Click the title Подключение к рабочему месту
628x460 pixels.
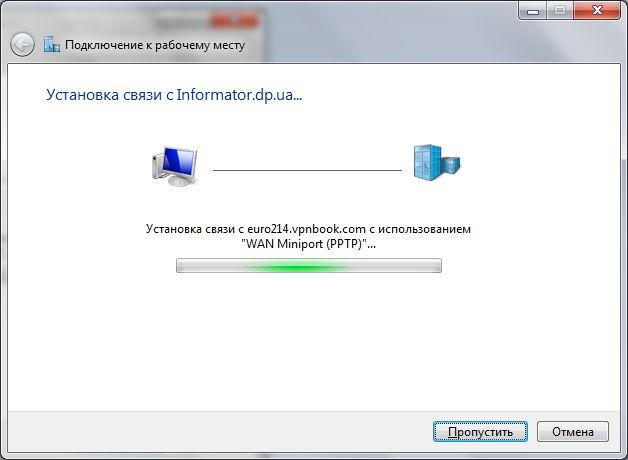[155, 45]
